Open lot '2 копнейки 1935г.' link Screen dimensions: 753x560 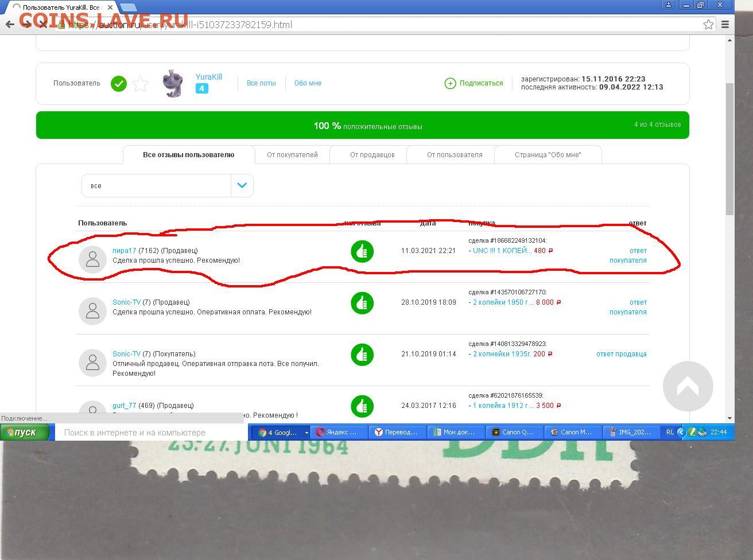pyautogui.click(x=501, y=354)
